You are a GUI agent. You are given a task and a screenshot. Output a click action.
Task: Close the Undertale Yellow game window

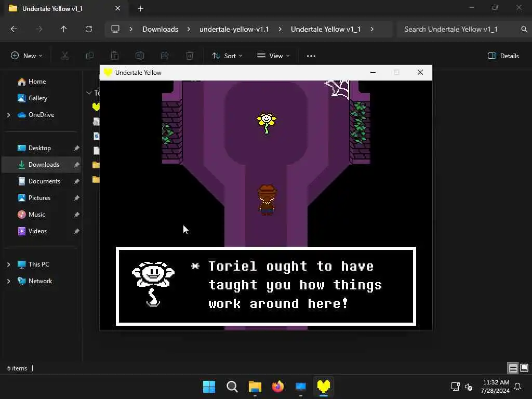pos(420,72)
